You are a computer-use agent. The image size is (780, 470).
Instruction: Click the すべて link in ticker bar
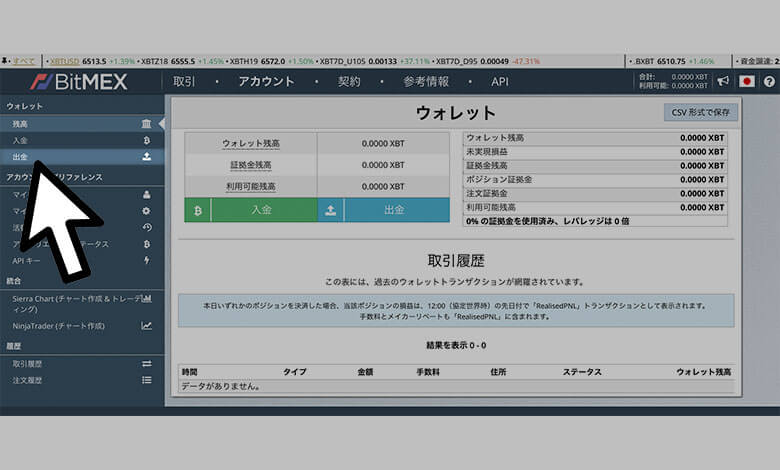coord(24,61)
